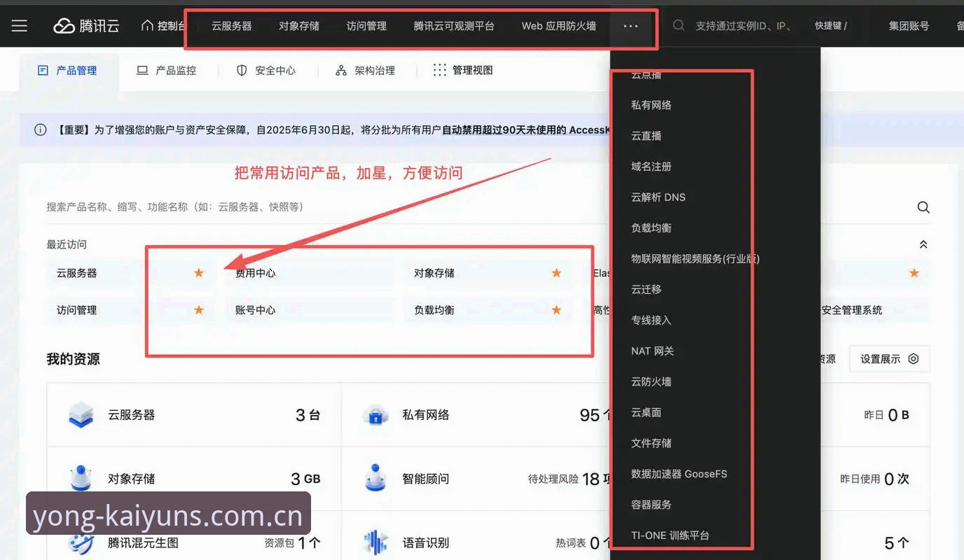Unstar 负载均衡 in recent visits

point(556,309)
